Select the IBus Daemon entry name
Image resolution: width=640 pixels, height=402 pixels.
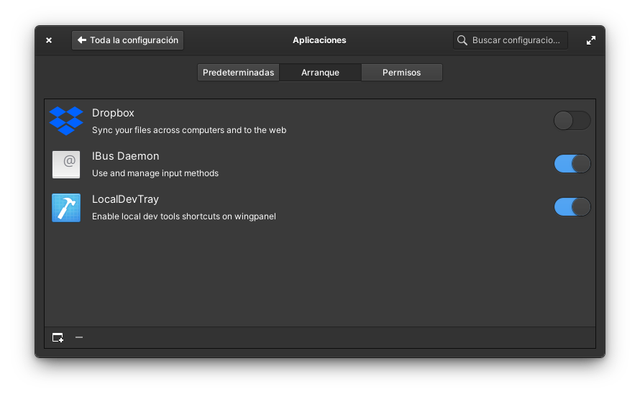click(x=126, y=156)
